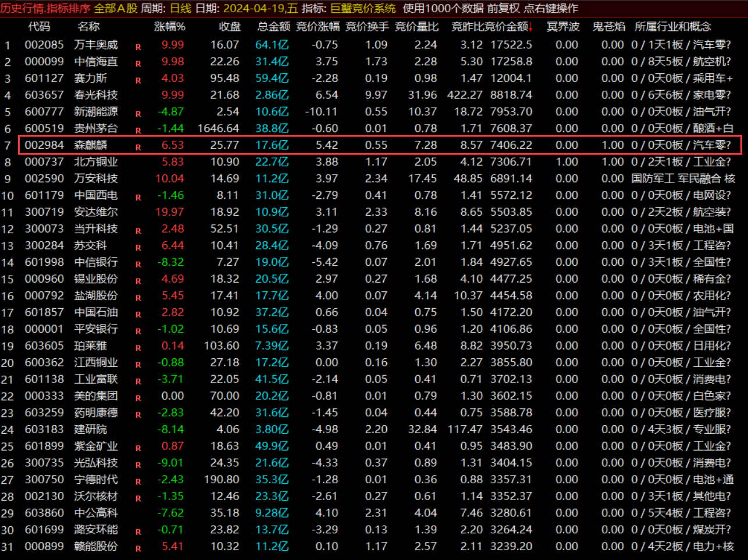Click 0 / 8天5板 / 航空机 concept text
The image size is (748, 560).
[x=681, y=62]
